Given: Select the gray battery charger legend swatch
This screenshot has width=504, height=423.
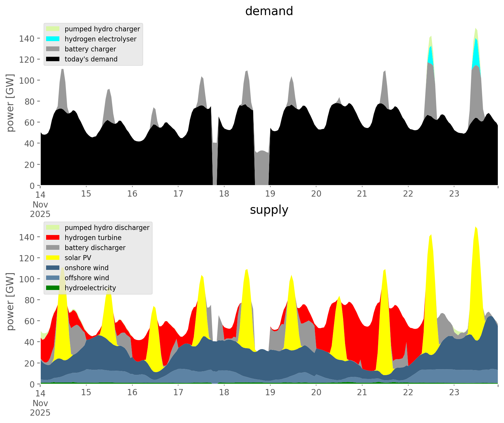Looking at the screenshot, I should point(53,49).
